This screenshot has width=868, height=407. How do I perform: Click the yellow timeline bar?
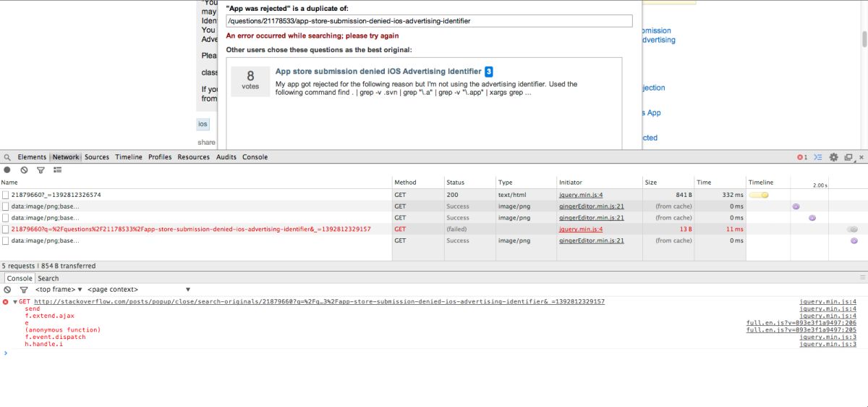pyautogui.click(x=759, y=195)
